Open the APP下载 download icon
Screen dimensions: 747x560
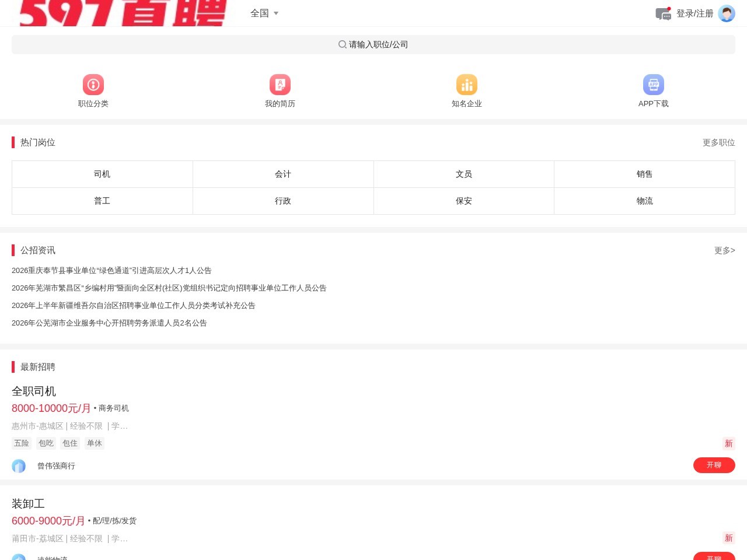654,85
